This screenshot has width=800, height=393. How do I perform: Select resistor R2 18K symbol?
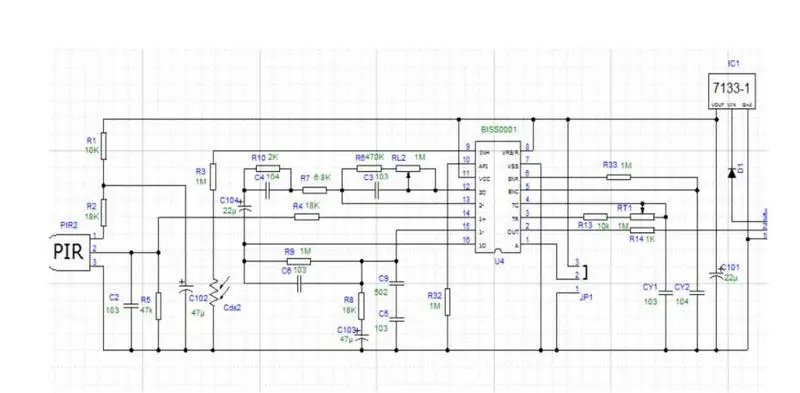(104, 212)
